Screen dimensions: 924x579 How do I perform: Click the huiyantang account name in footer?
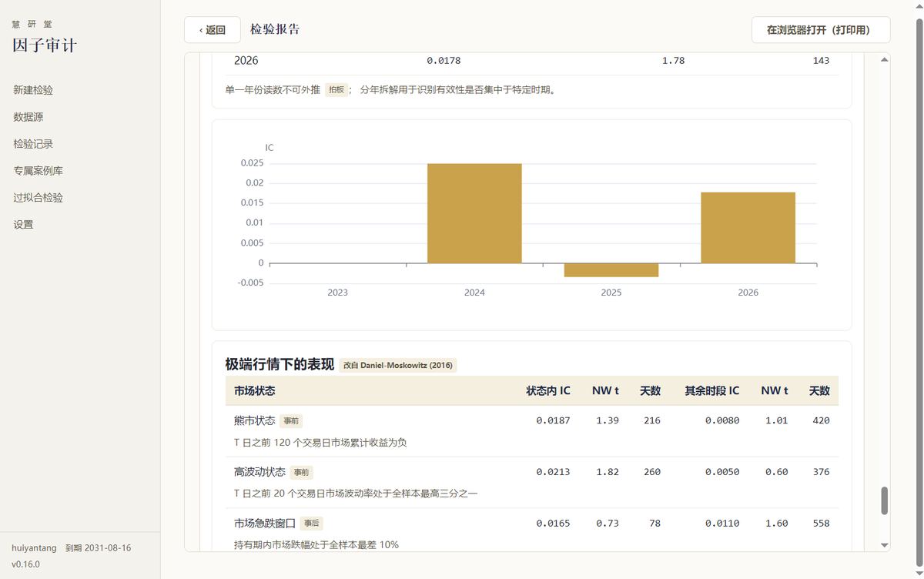(x=34, y=548)
